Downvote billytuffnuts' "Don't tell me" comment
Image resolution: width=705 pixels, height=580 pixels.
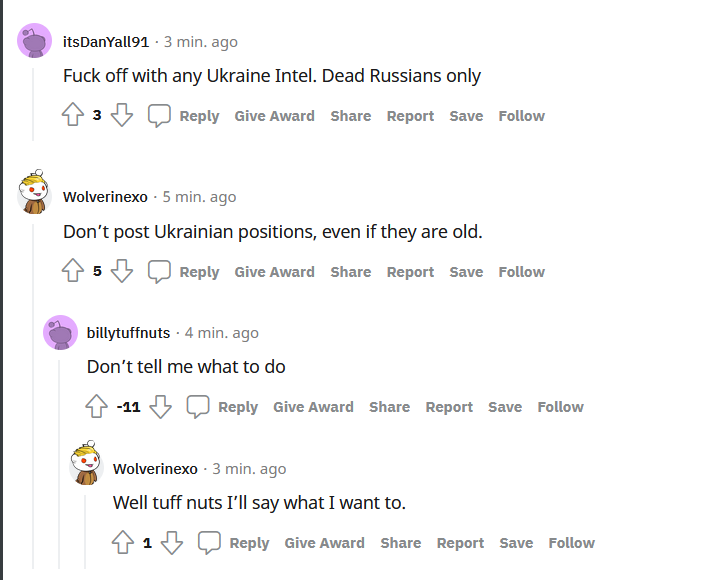coord(161,407)
